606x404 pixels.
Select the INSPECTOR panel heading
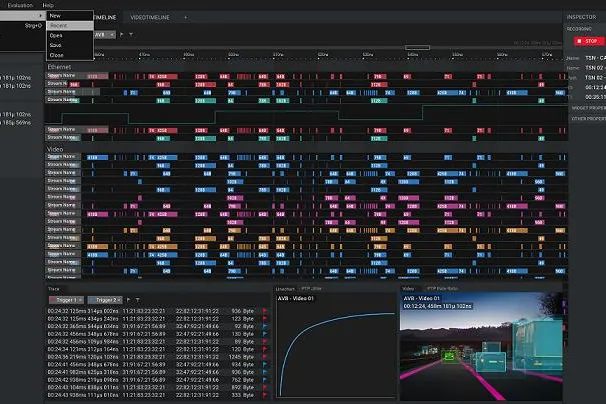582,17
